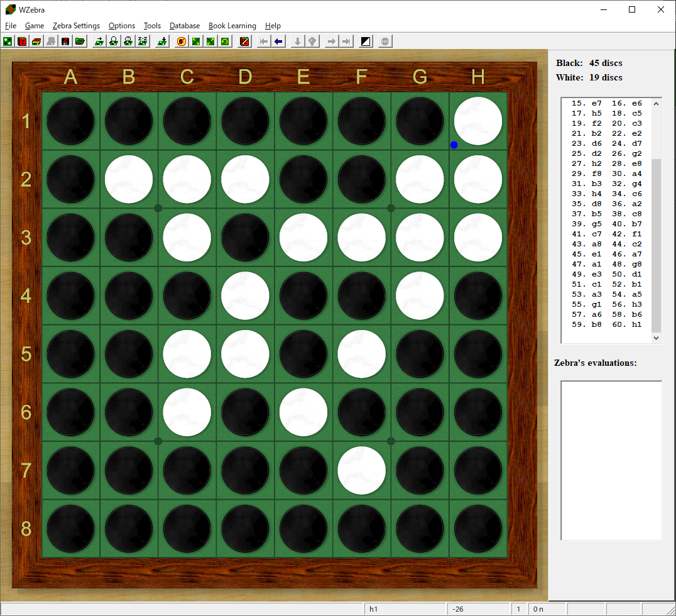This screenshot has height=616, width=676.
Task: Click the board icon with down arrow
Action: [162, 41]
